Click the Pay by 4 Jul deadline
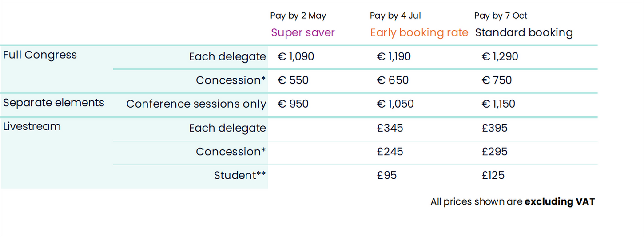Image resolution: width=644 pixels, height=237 pixels. tap(395, 16)
